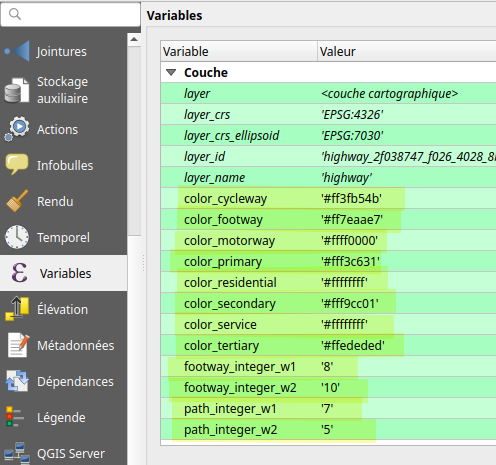Click the '#fff3c631' primary value

coord(350,262)
